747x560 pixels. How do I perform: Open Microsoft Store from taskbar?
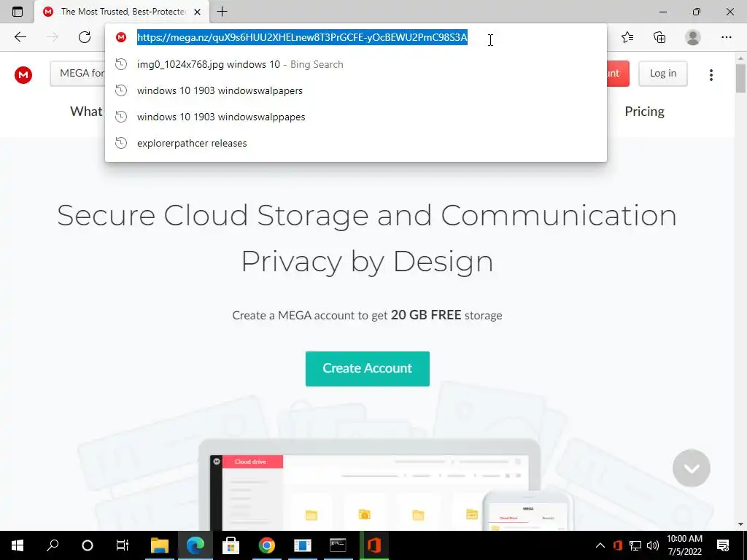(x=231, y=545)
